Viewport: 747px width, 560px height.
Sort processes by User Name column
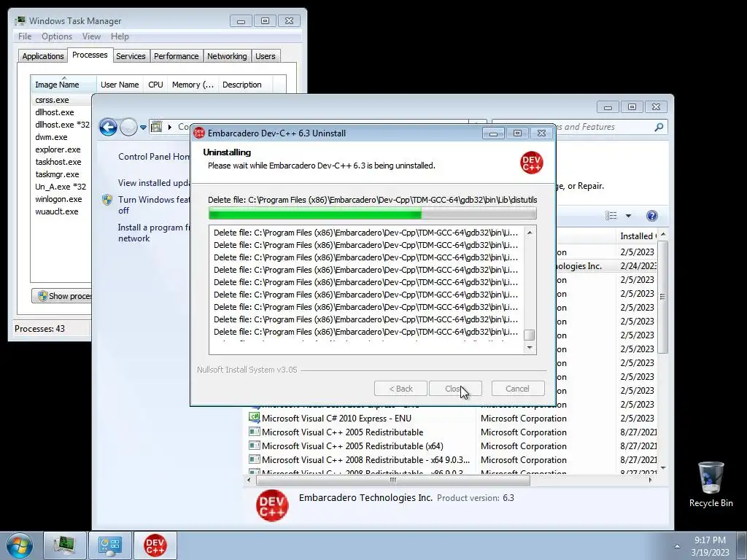tap(120, 85)
